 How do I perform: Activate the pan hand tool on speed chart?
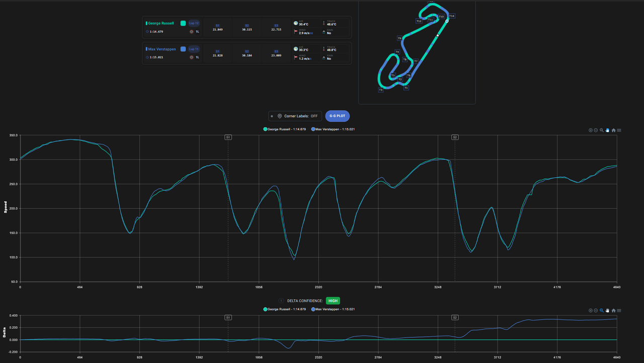(607, 130)
